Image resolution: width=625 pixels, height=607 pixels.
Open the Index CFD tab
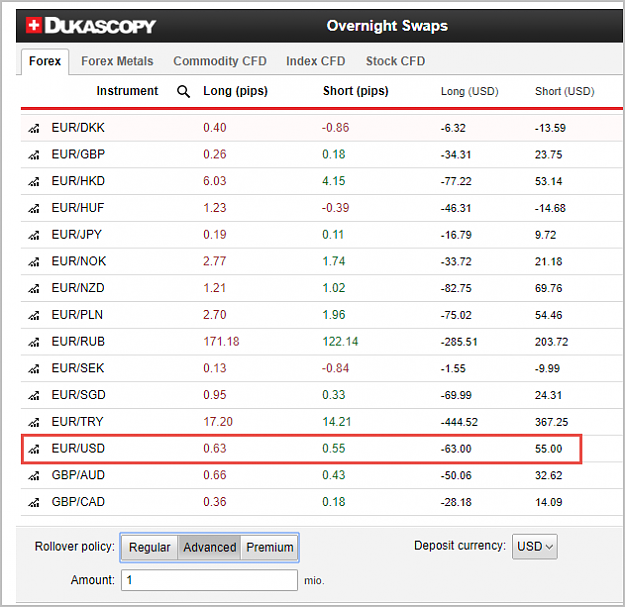coord(315,61)
